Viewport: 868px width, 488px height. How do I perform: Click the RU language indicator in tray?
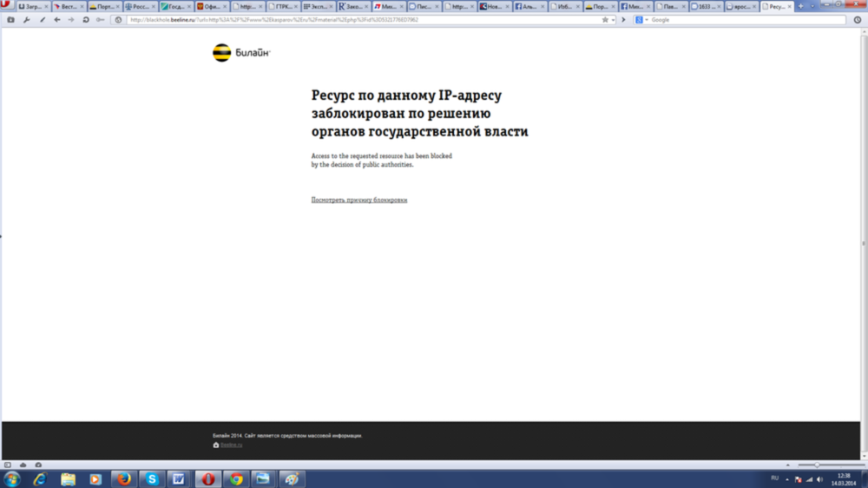[x=774, y=478]
